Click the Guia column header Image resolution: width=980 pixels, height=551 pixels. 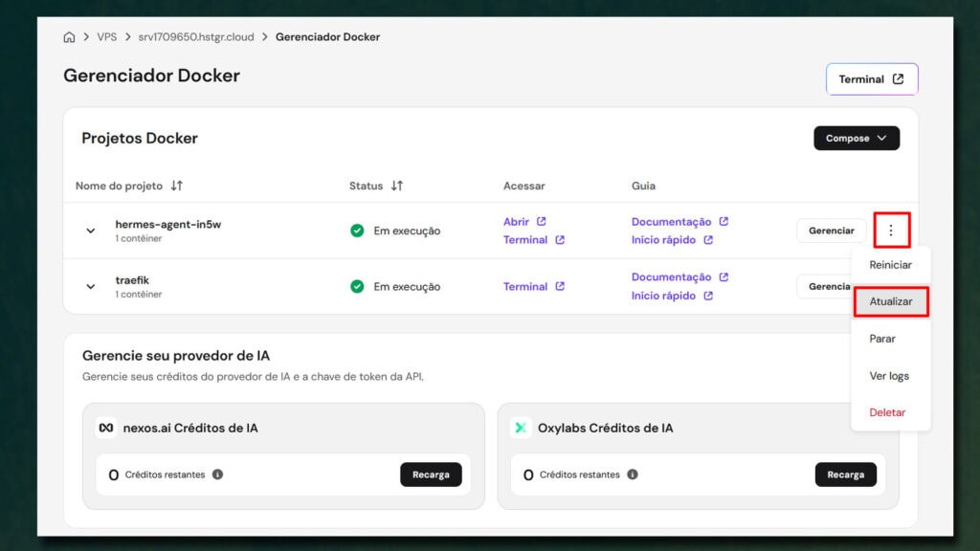click(643, 186)
